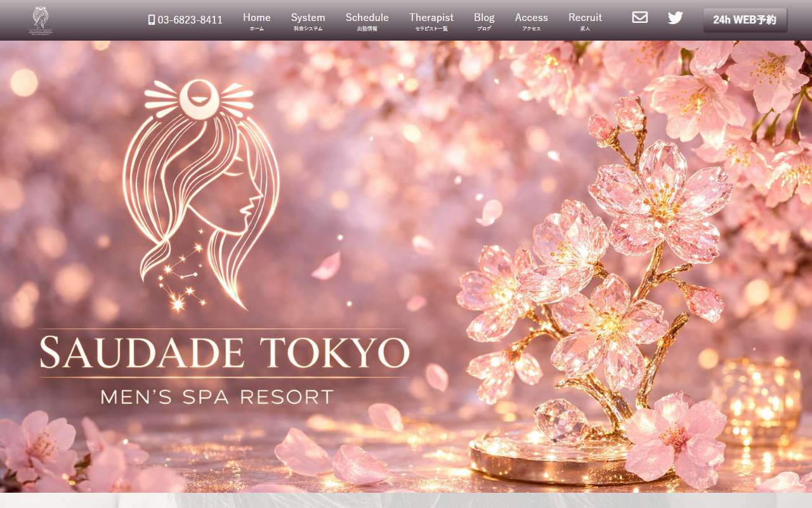Open the contact mail icon
812x508 pixels.
point(640,18)
